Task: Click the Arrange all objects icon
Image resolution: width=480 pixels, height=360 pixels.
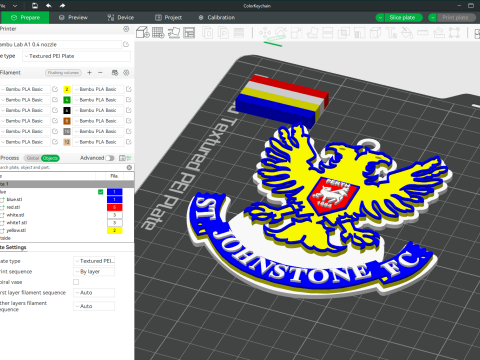Action: [189, 32]
